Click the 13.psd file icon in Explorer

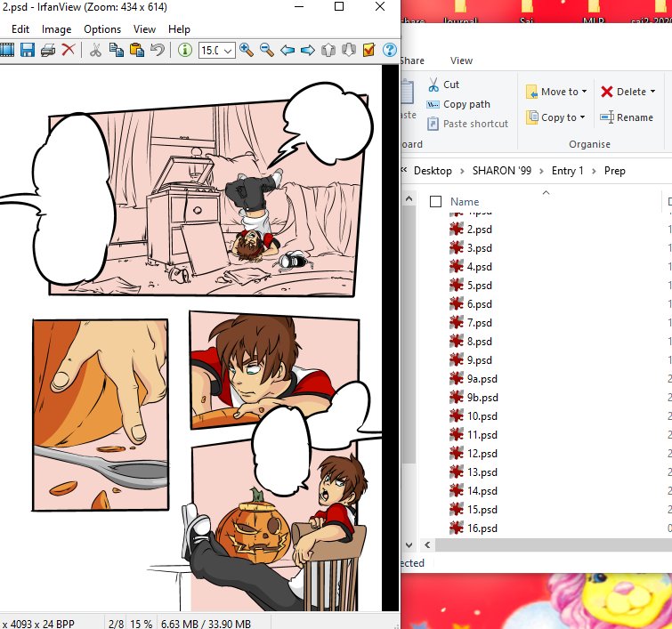tap(457, 472)
